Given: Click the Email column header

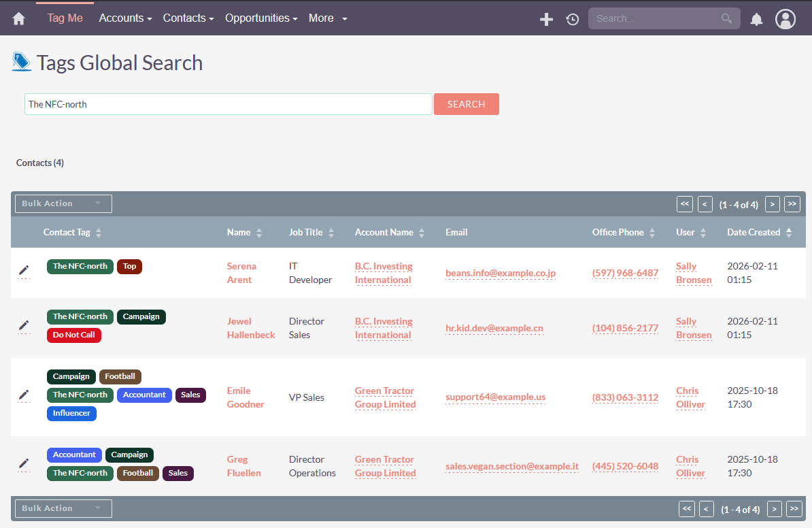Looking at the screenshot, I should 456,233.
